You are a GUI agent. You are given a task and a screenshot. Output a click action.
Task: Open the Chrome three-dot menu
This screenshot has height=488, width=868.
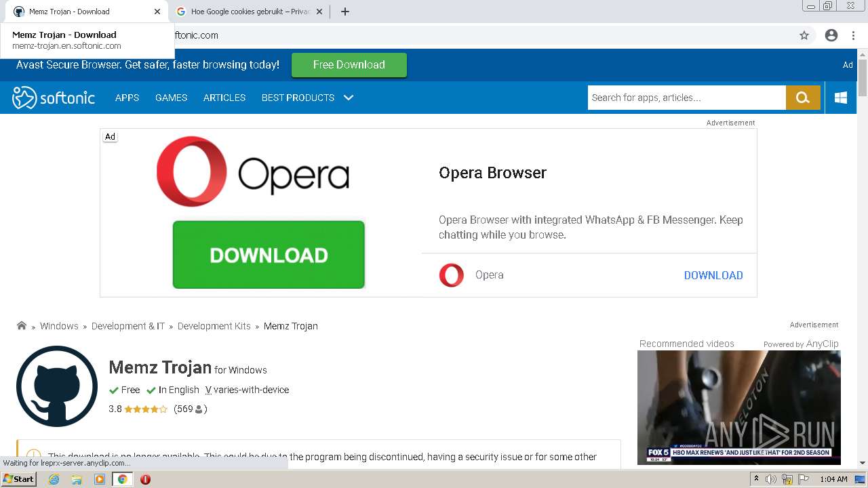853,35
